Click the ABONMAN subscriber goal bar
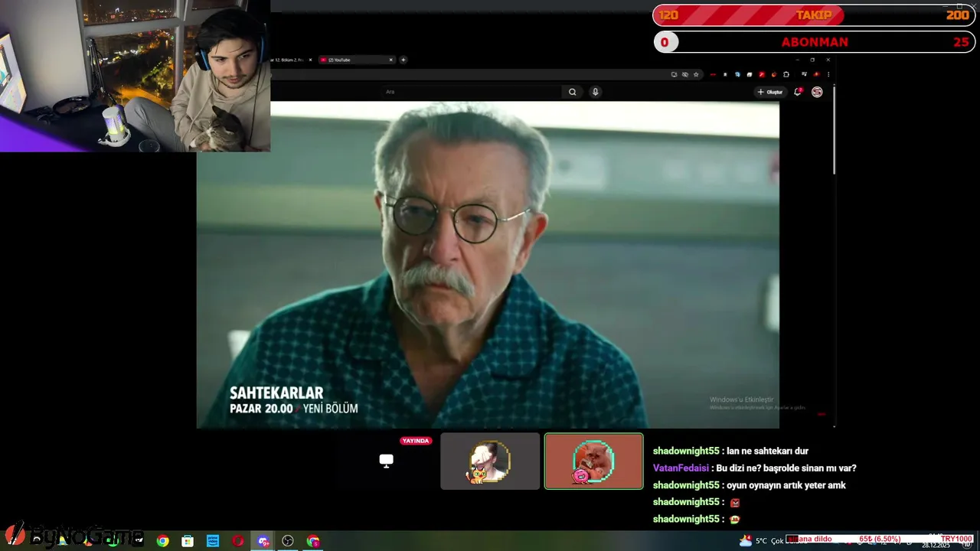This screenshot has height=551, width=980. (813, 42)
